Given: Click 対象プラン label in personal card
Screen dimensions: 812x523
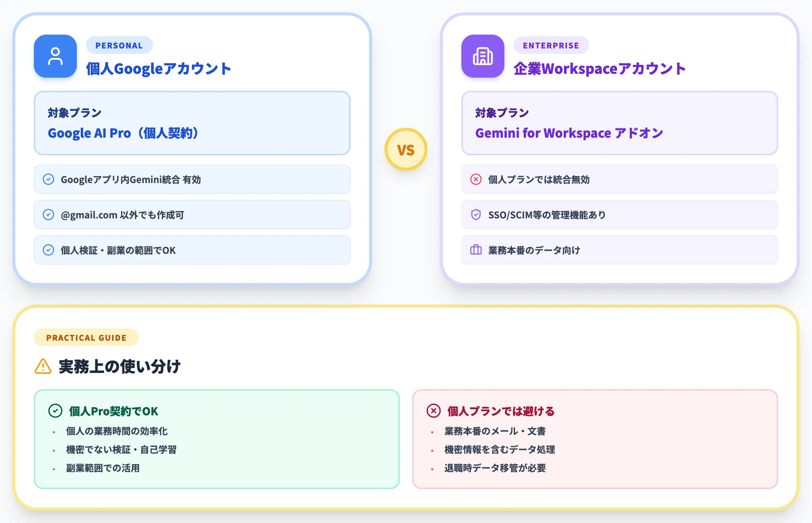Looking at the screenshot, I should click(x=75, y=113).
